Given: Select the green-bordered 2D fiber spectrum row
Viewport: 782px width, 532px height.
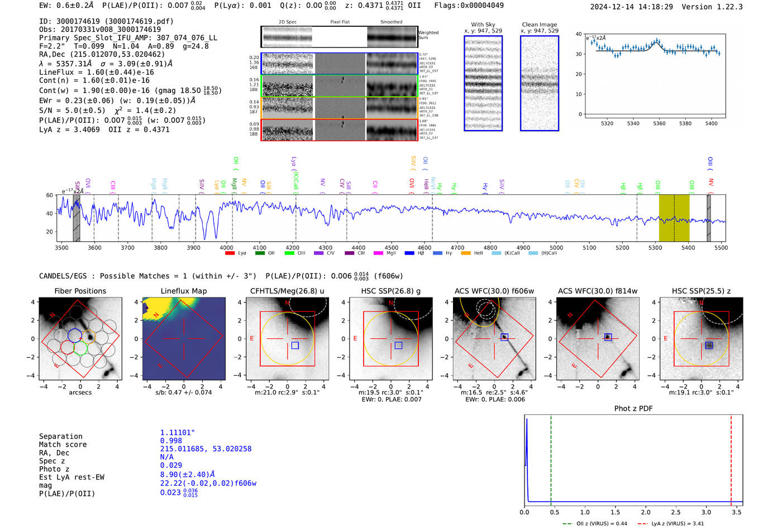Looking at the screenshot, I should pyautogui.click(x=339, y=86).
